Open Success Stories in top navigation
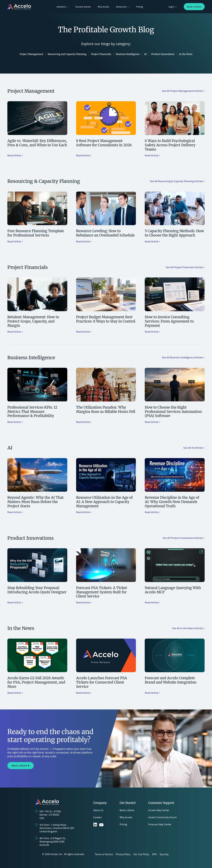 click(83, 7)
